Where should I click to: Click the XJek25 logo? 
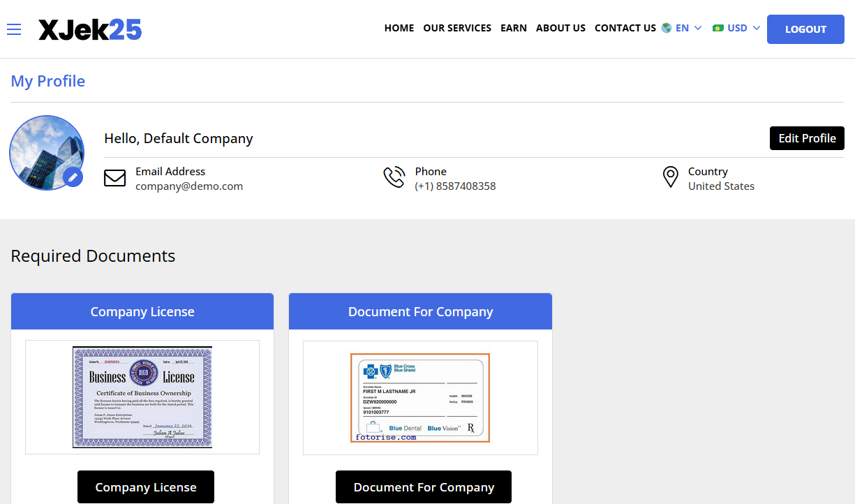(90, 29)
